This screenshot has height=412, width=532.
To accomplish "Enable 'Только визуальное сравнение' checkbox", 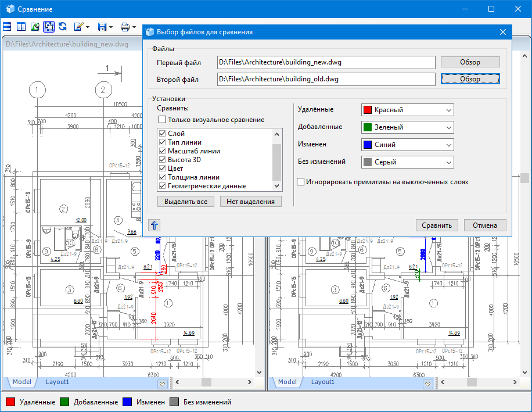I will (163, 120).
